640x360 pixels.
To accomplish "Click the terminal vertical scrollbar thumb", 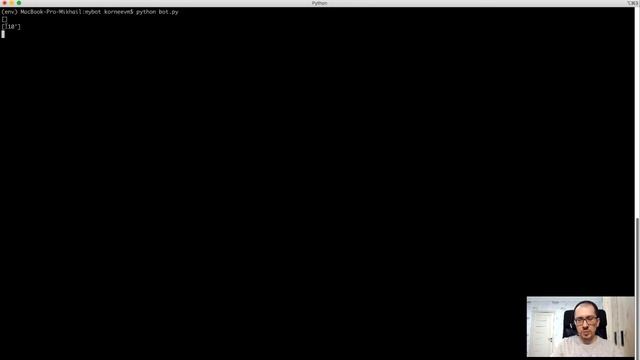I will tap(637, 288).
